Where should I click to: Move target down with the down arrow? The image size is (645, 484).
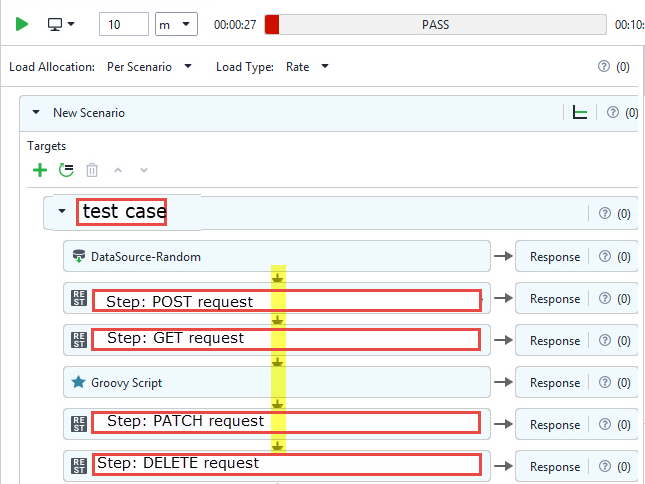tap(144, 170)
